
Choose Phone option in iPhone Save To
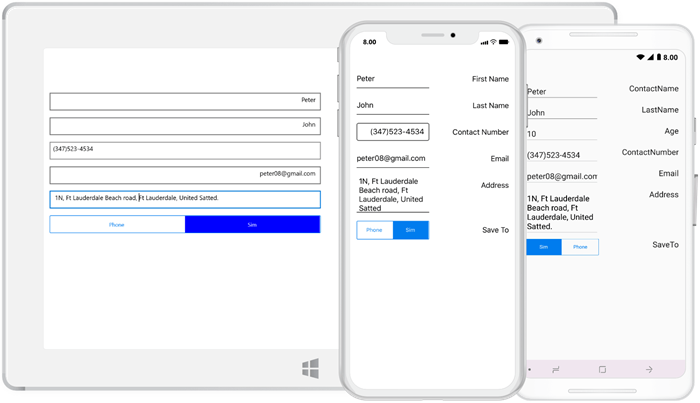coord(374,230)
